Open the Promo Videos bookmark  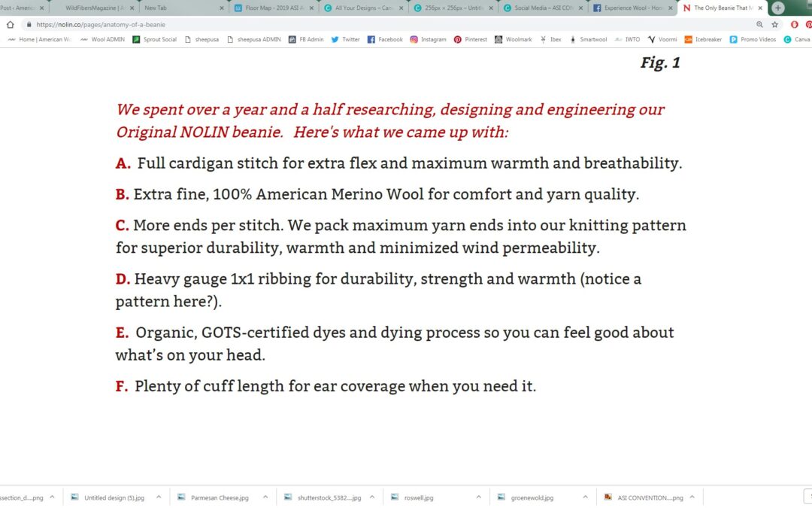(753, 39)
